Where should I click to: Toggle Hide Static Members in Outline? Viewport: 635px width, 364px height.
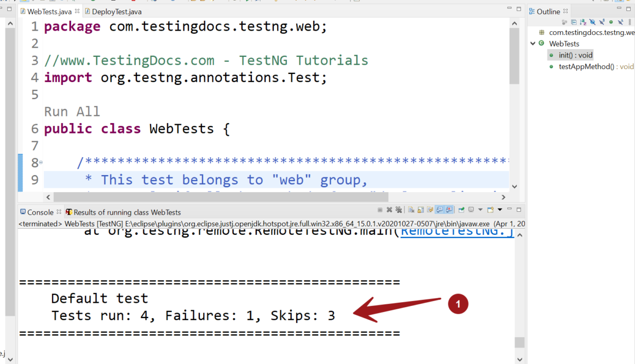pos(602,22)
